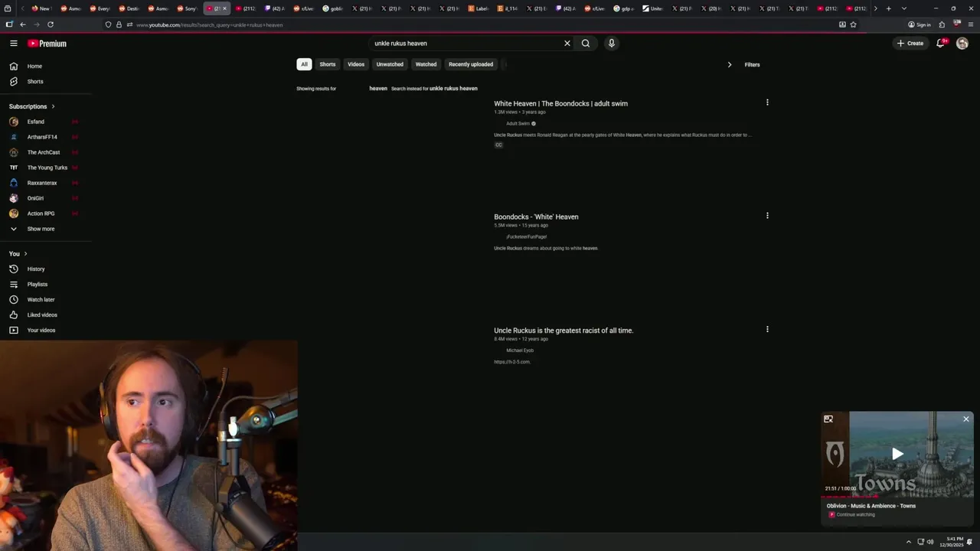Viewport: 980px width, 551px height.
Task: Reload the page in the browser
Action: (x=51, y=24)
